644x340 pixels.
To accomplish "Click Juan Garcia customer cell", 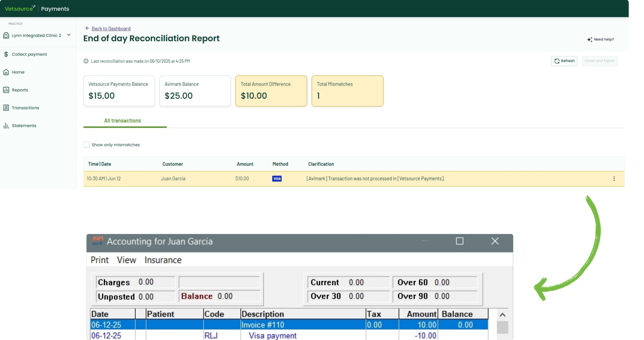I will pyautogui.click(x=173, y=179).
